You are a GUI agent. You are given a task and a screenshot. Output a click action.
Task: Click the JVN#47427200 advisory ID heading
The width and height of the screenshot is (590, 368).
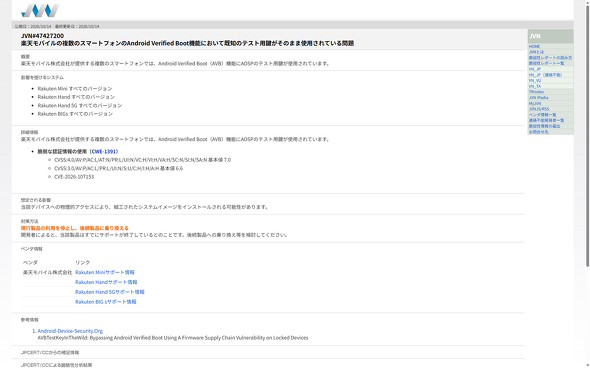click(x=43, y=36)
